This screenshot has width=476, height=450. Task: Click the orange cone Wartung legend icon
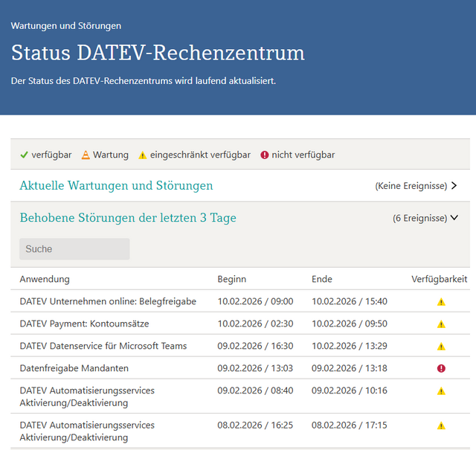(x=86, y=155)
